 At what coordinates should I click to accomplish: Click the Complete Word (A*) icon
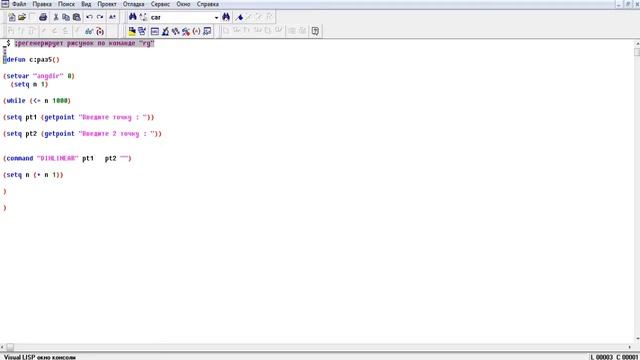click(x=112, y=17)
